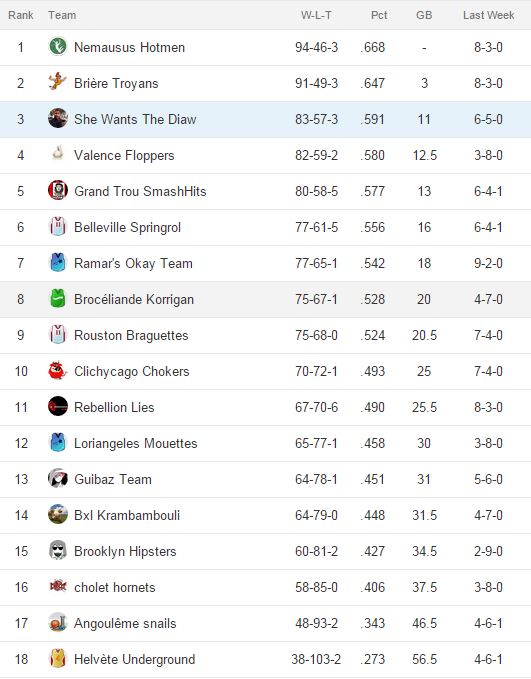Click the Grand Trou SmashHits logo
The height and width of the screenshot is (679, 531).
[58, 190]
